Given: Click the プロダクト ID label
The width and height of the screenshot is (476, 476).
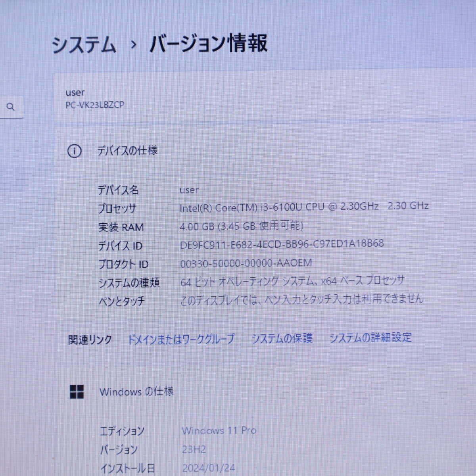Looking at the screenshot, I should coord(123,264).
